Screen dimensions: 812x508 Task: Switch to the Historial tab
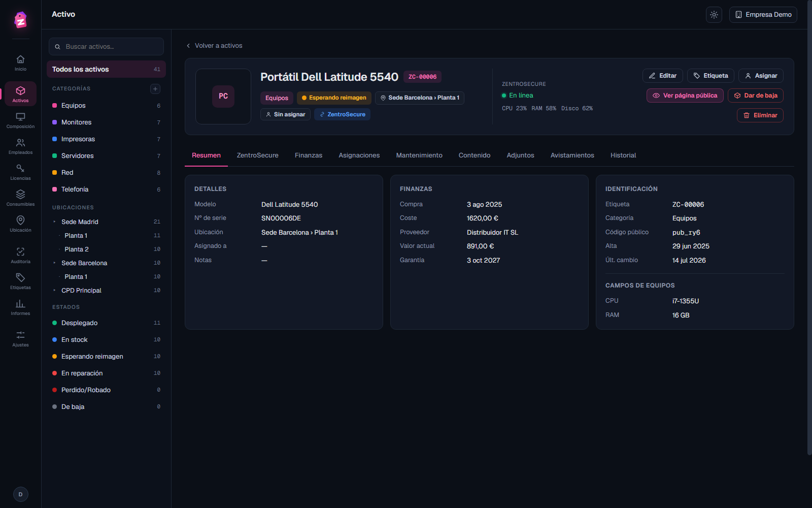pos(623,155)
